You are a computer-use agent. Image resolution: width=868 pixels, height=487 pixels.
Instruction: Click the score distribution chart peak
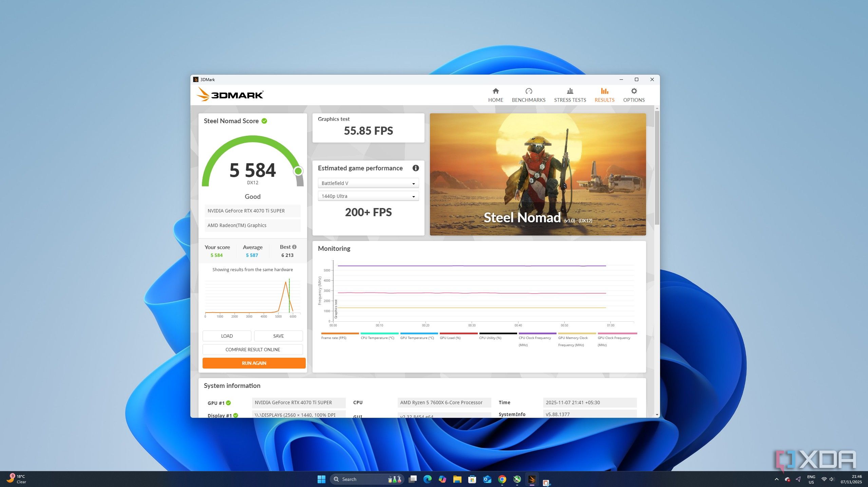[286, 283]
